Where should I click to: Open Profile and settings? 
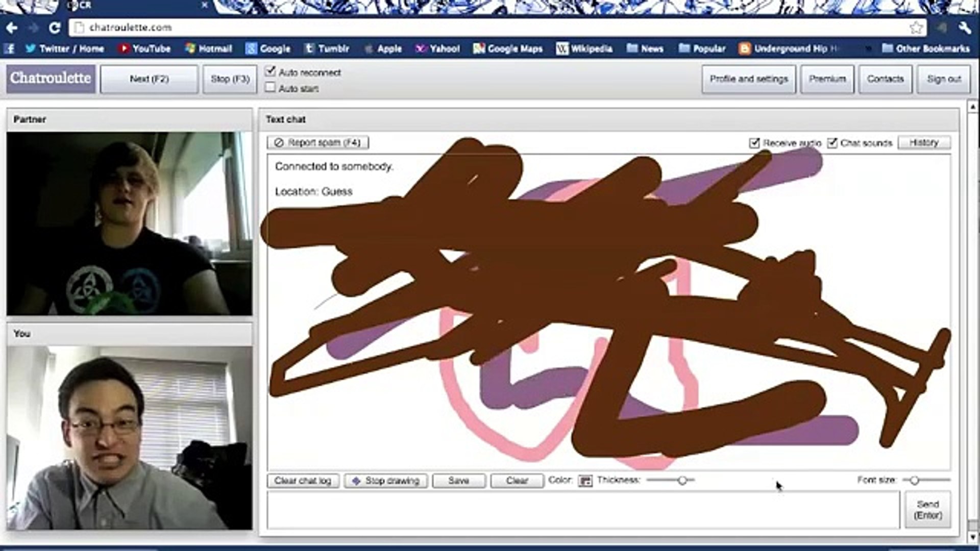(x=749, y=79)
